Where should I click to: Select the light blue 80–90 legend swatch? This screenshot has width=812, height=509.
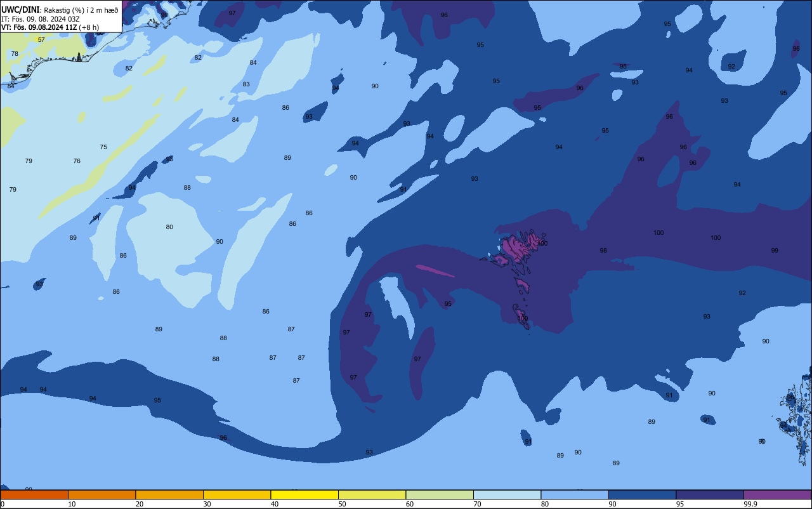coord(575,494)
